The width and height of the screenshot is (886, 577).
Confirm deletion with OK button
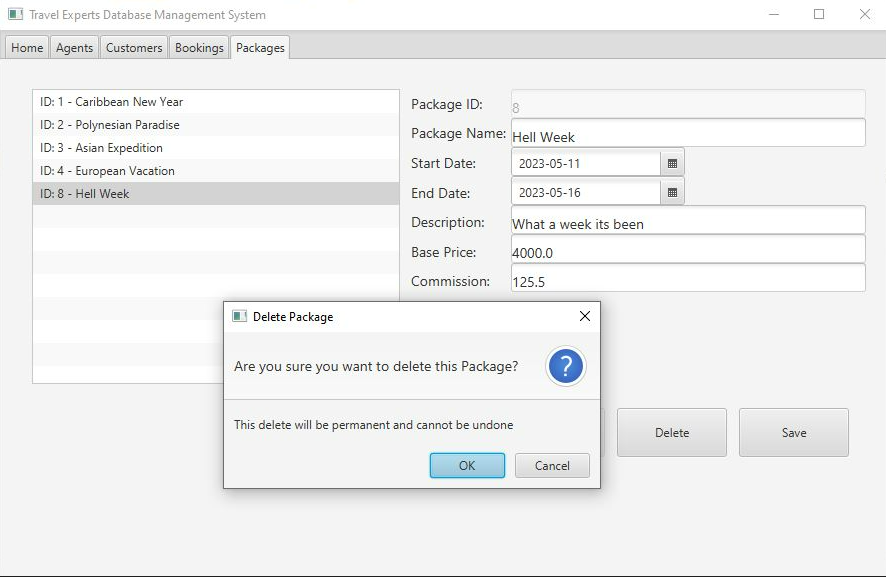pos(467,465)
